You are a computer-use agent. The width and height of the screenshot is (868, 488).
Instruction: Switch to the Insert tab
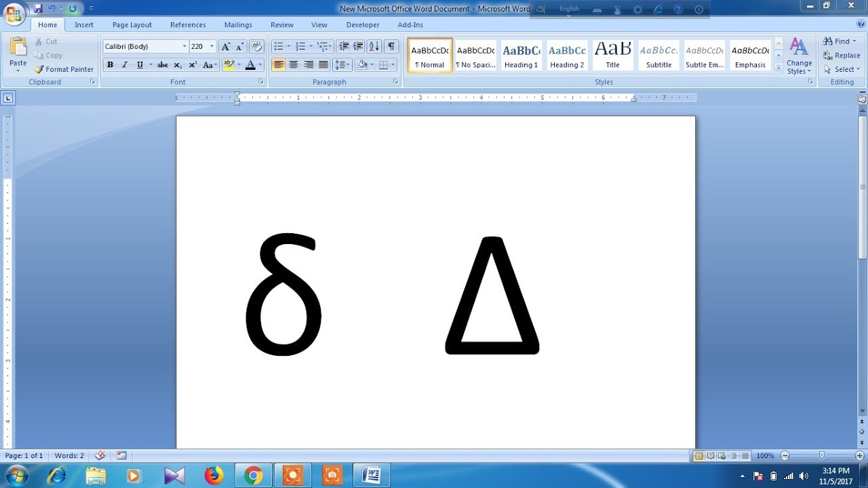(x=83, y=24)
